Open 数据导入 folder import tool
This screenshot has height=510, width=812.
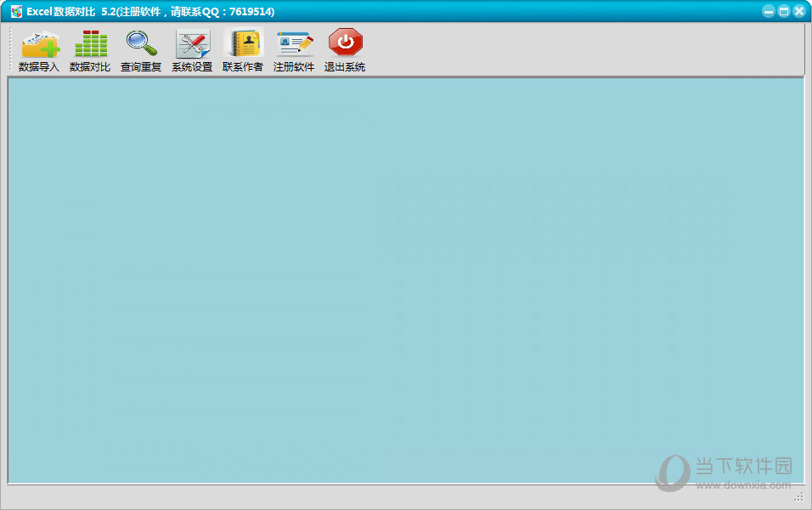point(39,50)
